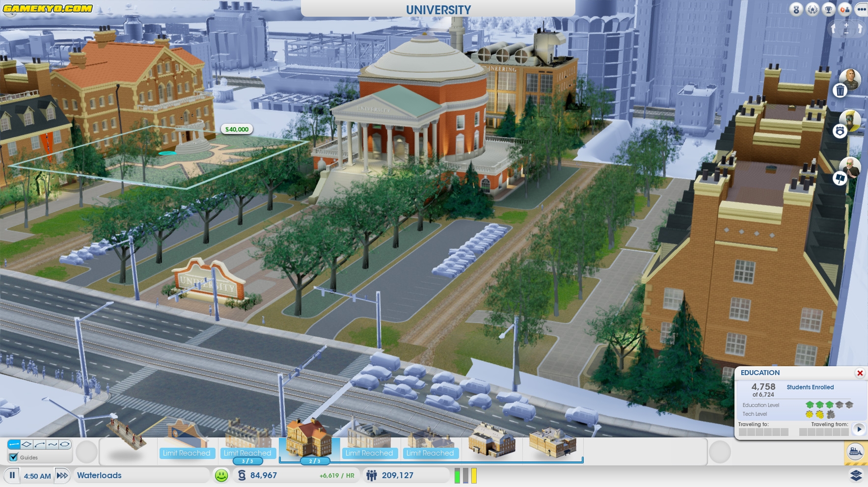Click the Tech Level row
The width and height of the screenshot is (868, 487).
tap(788, 414)
